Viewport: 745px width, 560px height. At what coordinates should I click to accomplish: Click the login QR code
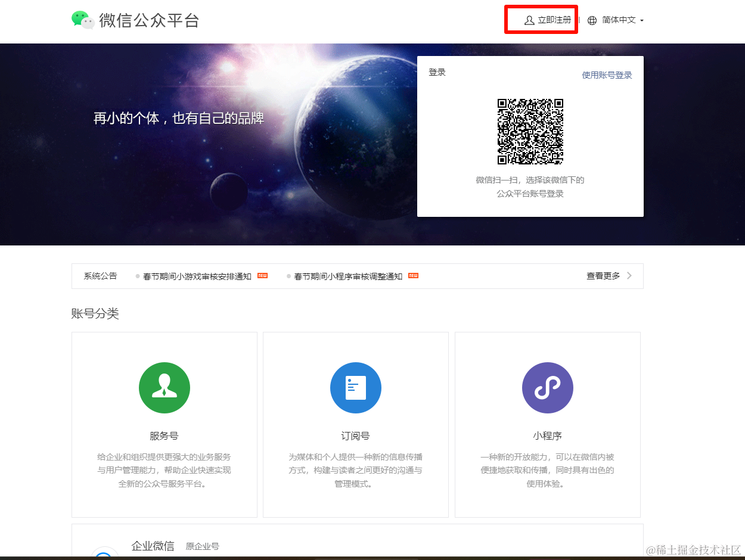tap(530, 132)
